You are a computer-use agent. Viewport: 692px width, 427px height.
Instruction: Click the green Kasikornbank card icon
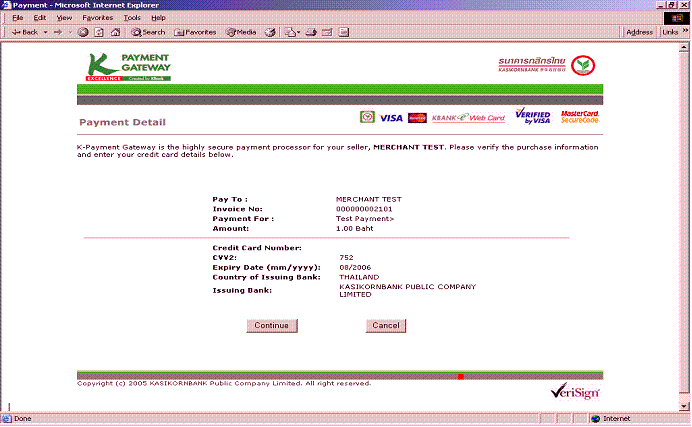pos(367,117)
